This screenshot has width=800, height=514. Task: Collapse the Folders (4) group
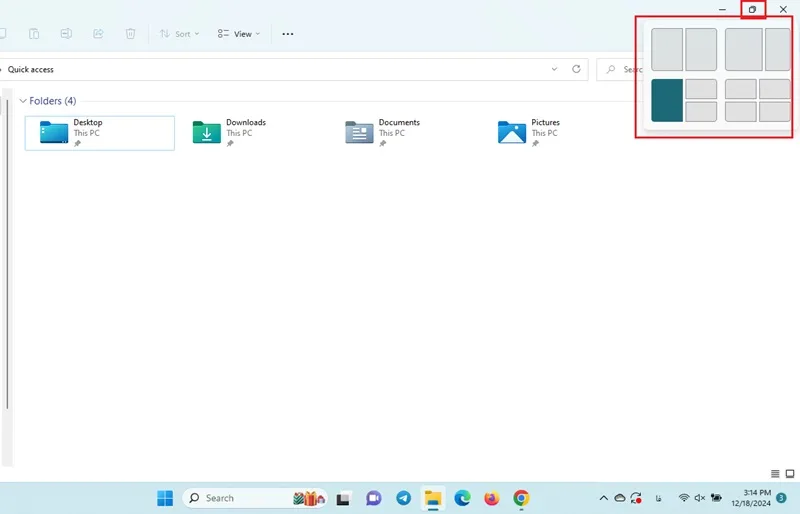coord(23,101)
